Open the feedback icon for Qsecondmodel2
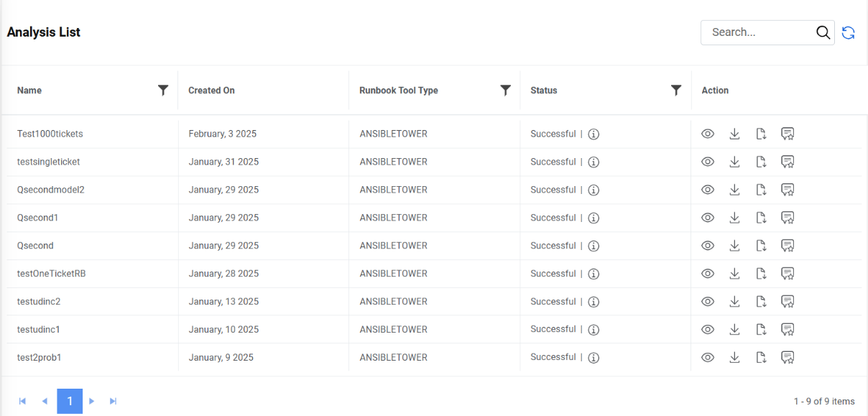Viewport: 868px width, 416px height. [x=788, y=190]
